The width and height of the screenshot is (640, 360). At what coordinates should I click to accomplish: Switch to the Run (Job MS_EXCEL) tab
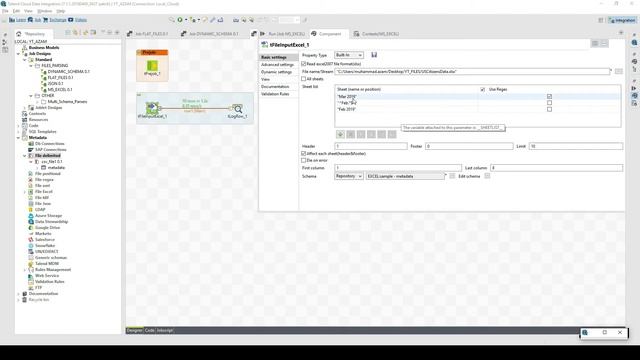click(x=282, y=34)
